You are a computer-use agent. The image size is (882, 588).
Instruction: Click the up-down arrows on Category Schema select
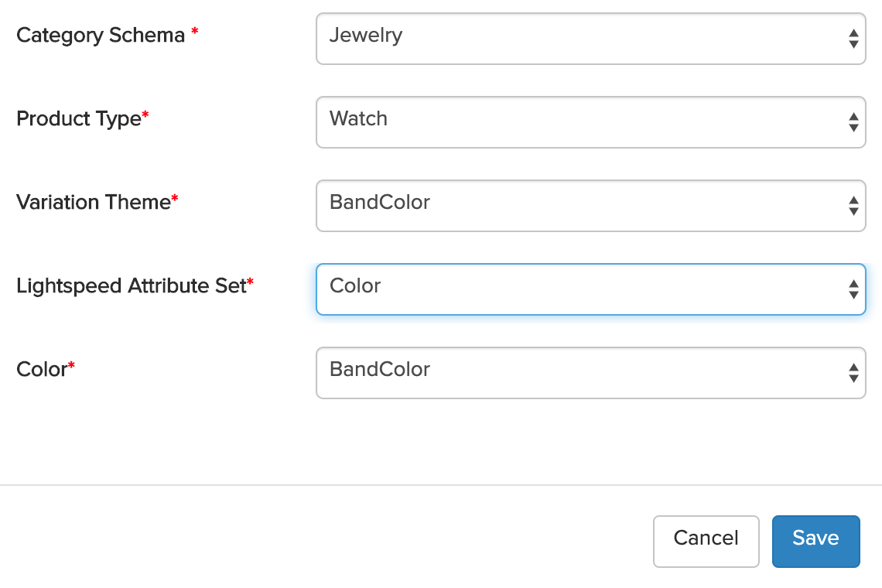click(853, 39)
